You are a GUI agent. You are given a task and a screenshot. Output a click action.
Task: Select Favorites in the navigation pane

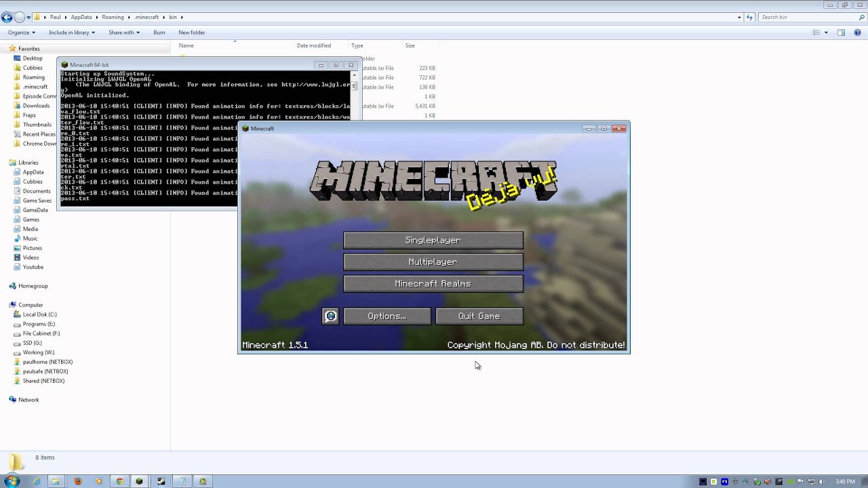(x=28, y=49)
